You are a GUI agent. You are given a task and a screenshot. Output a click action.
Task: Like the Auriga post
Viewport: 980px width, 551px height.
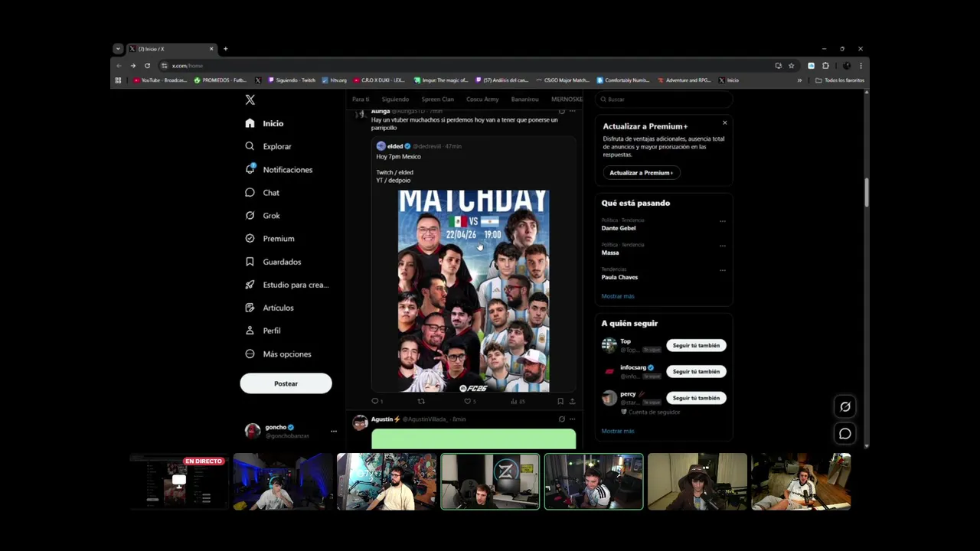coord(469,401)
